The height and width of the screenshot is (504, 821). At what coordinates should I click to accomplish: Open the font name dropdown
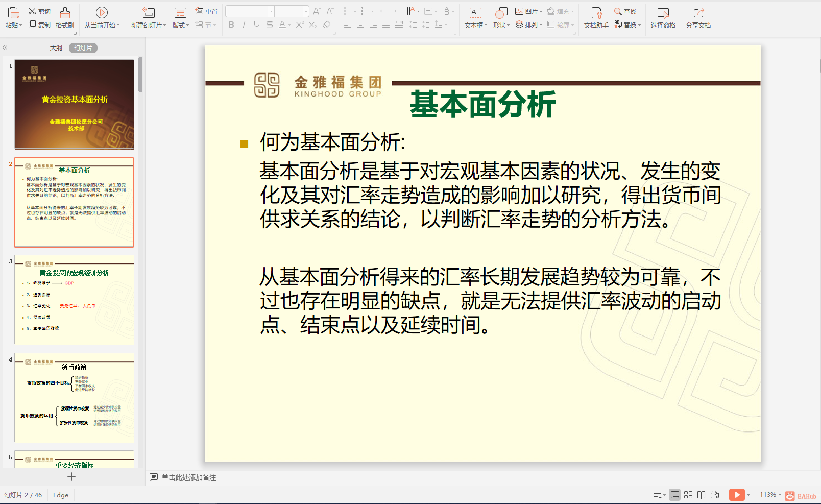tap(271, 10)
